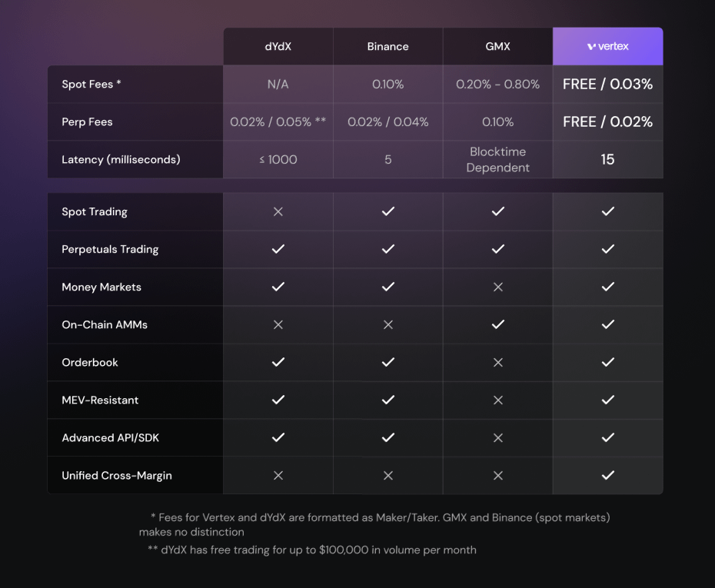The height and width of the screenshot is (588, 715).
Task: Click the Latency (milliseconds) row label
Action: point(121,160)
